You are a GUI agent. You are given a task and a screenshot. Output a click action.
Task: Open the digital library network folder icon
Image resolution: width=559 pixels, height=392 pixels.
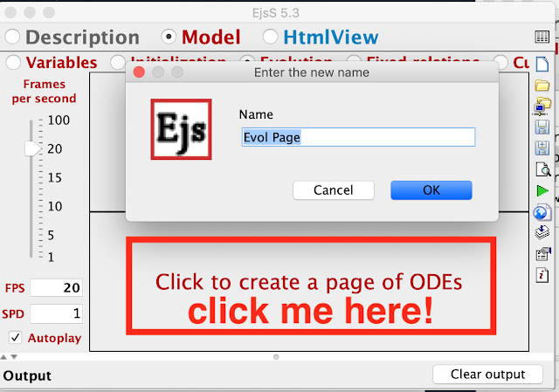click(x=542, y=107)
